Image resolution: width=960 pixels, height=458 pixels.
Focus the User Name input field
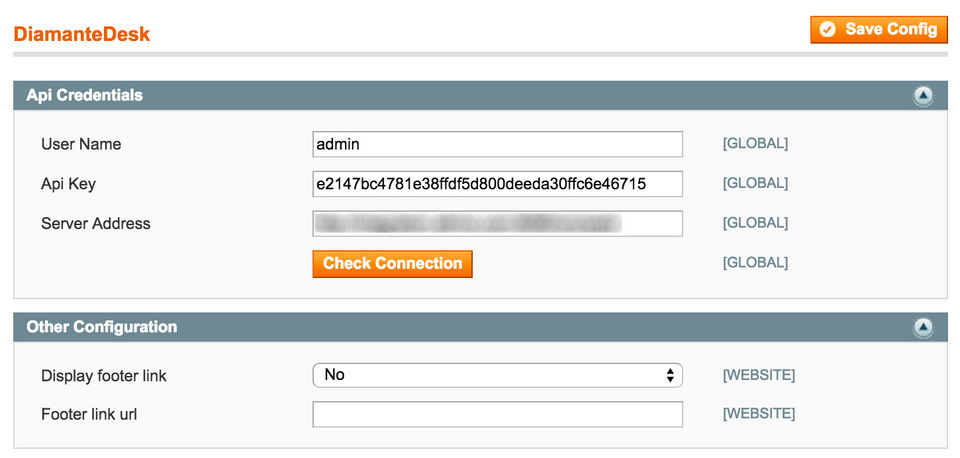click(497, 144)
